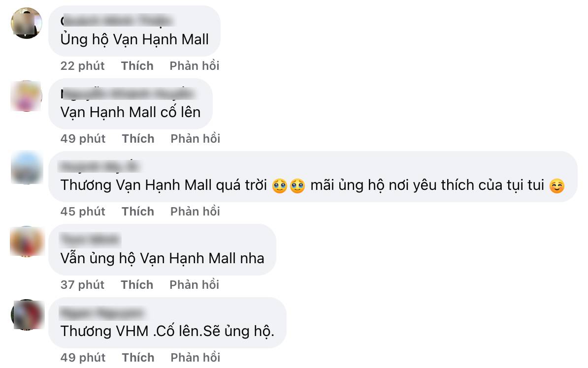Click the 37 phút timestamp
Image resolution: width=588 pixels, height=368 pixels.
[83, 285]
